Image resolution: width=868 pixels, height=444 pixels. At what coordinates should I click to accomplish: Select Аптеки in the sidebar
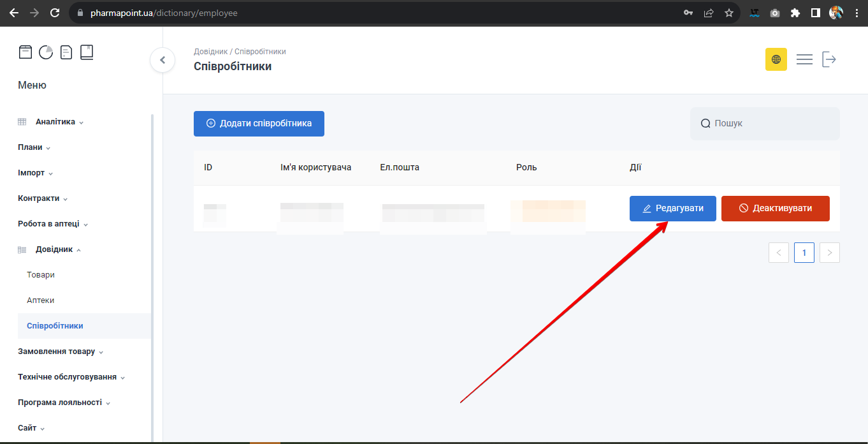(41, 300)
